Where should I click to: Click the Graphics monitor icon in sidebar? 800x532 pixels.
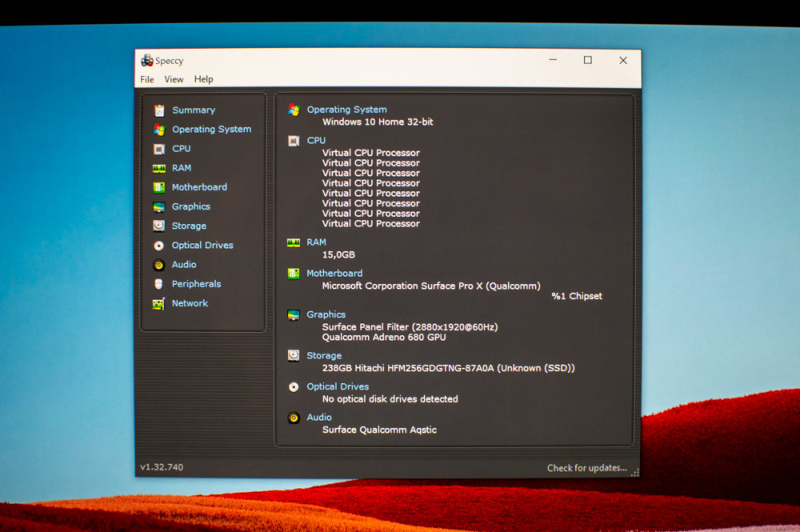tap(159, 206)
